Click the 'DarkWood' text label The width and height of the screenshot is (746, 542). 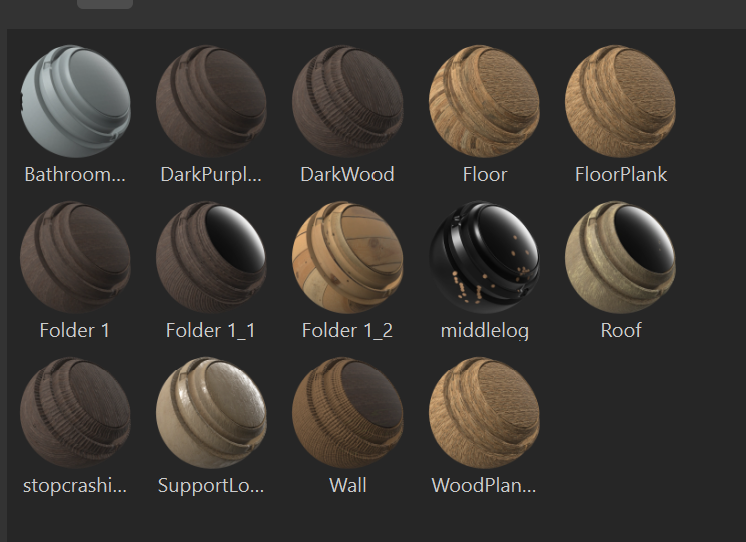pyautogui.click(x=347, y=175)
